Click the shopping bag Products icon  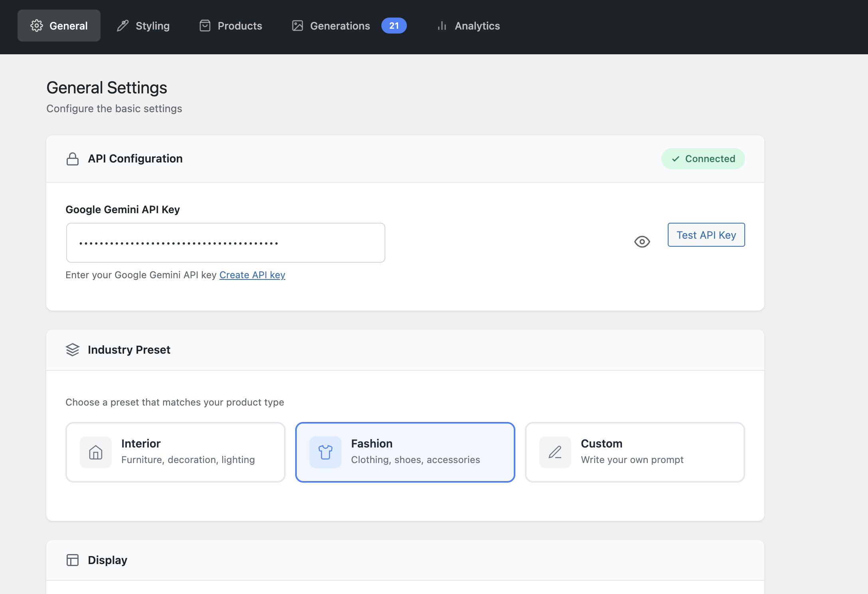pos(205,26)
